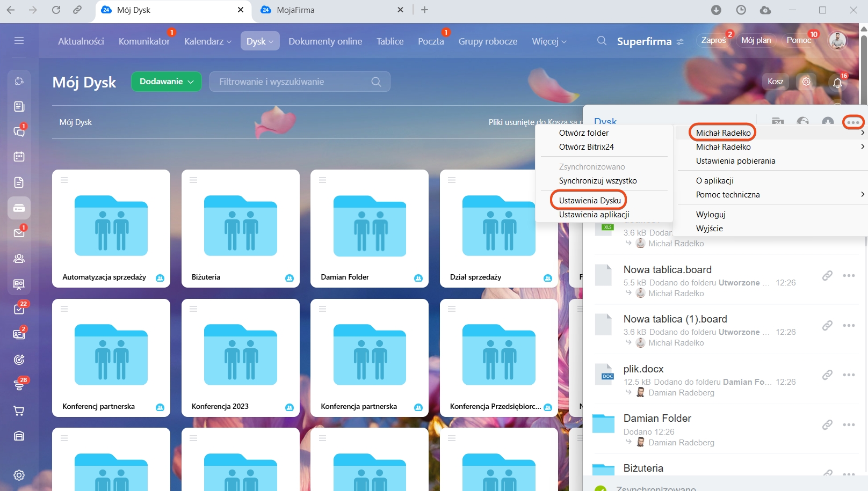Open the workgroups people icon in sidebar
868x491 pixels.
(x=19, y=259)
